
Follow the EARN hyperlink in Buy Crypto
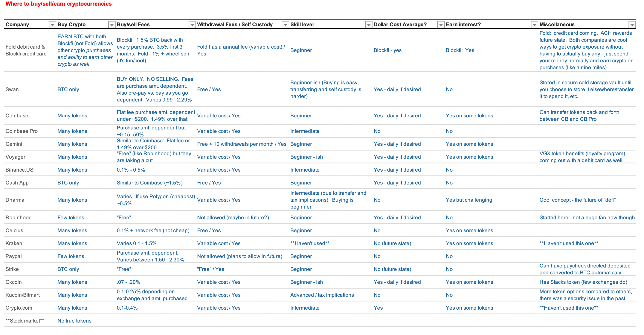64,37
